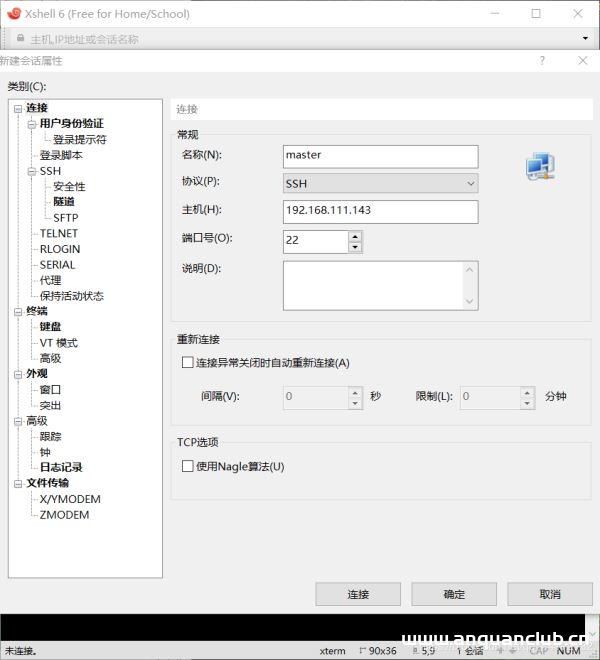Click the 连接 button

pyautogui.click(x=358, y=594)
